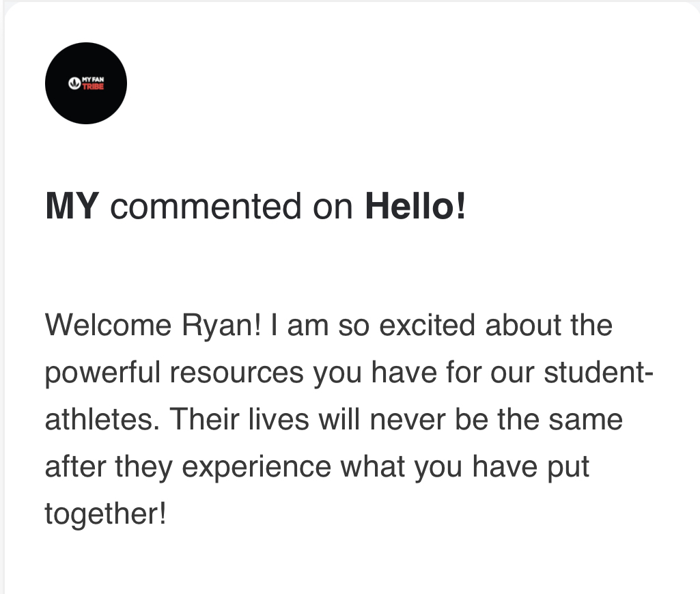This screenshot has height=594, width=700.
Task: Click the words 'have put' in comment
Action: pos(531,467)
